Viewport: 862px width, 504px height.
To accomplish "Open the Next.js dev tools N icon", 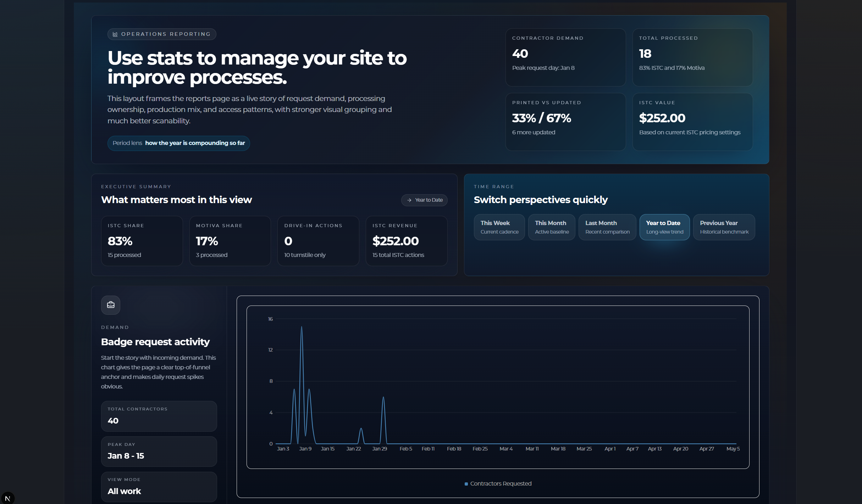I will [7, 498].
